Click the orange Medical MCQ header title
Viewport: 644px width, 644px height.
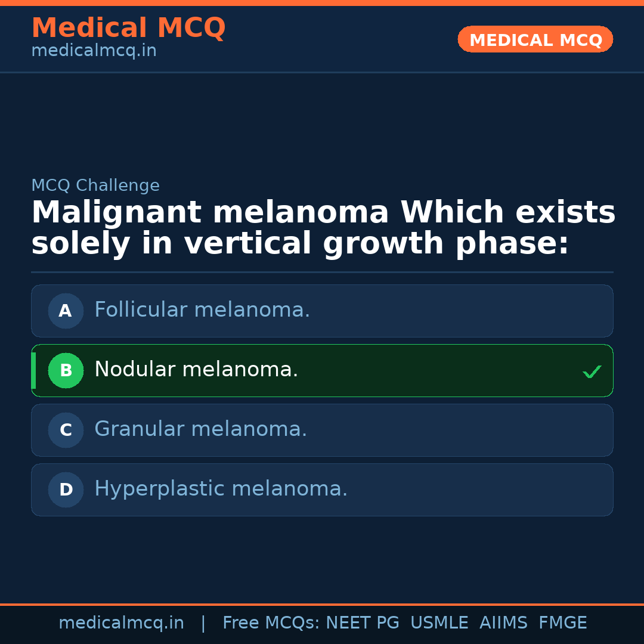coord(128,28)
